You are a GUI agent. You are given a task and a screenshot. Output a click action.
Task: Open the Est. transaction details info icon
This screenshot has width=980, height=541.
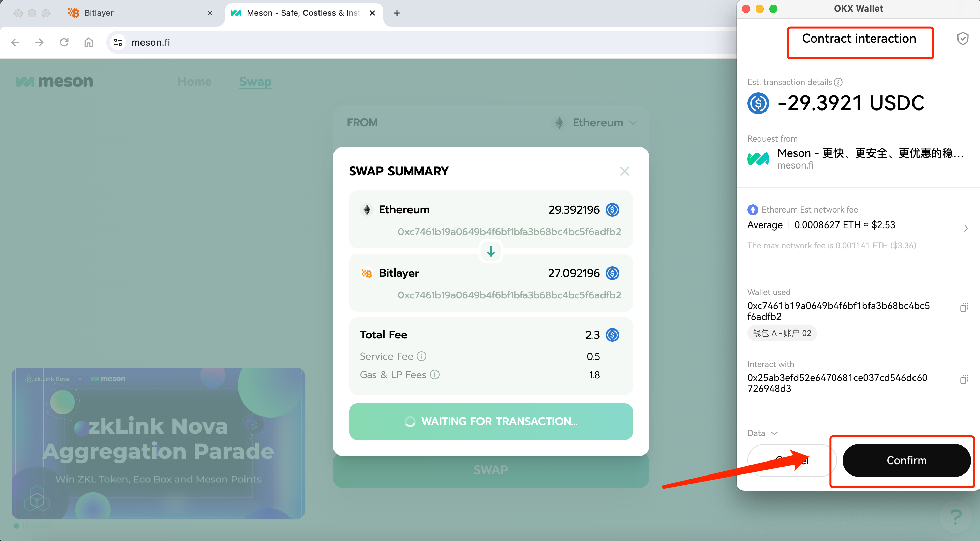click(838, 82)
